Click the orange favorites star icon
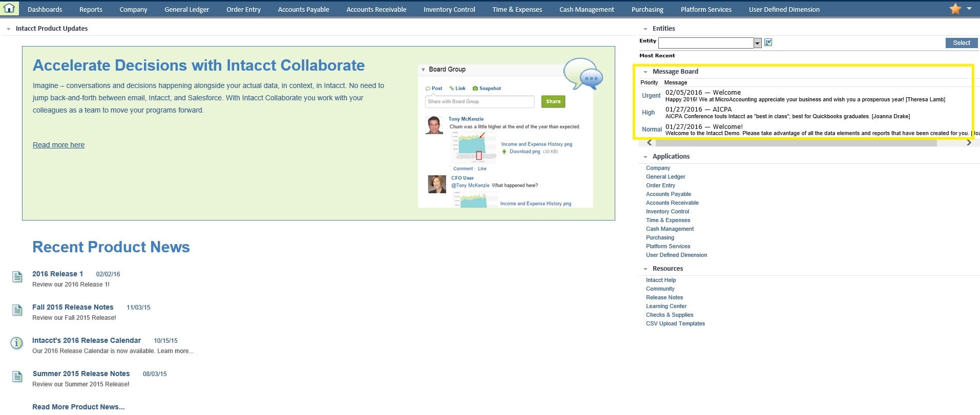 (955, 9)
